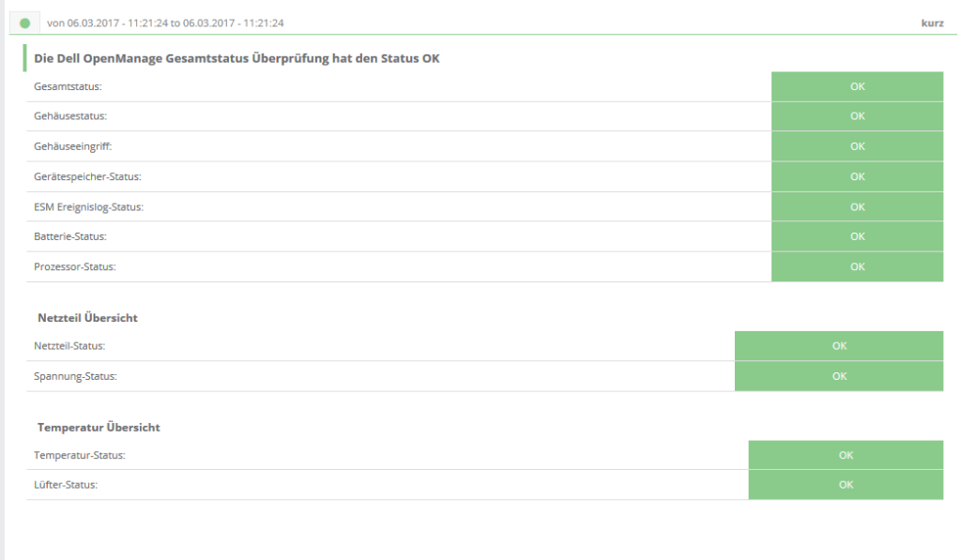Click the OK cell for Gesamtstatus

(857, 86)
